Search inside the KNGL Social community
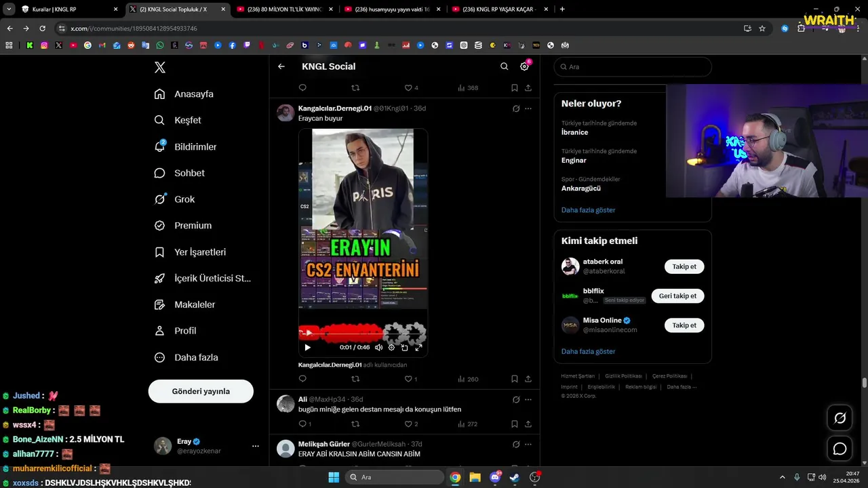 [504, 66]
